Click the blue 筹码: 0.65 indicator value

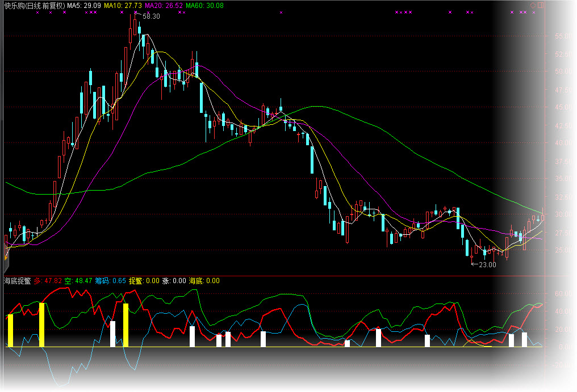pyautogui.click(x=110, y=281)
